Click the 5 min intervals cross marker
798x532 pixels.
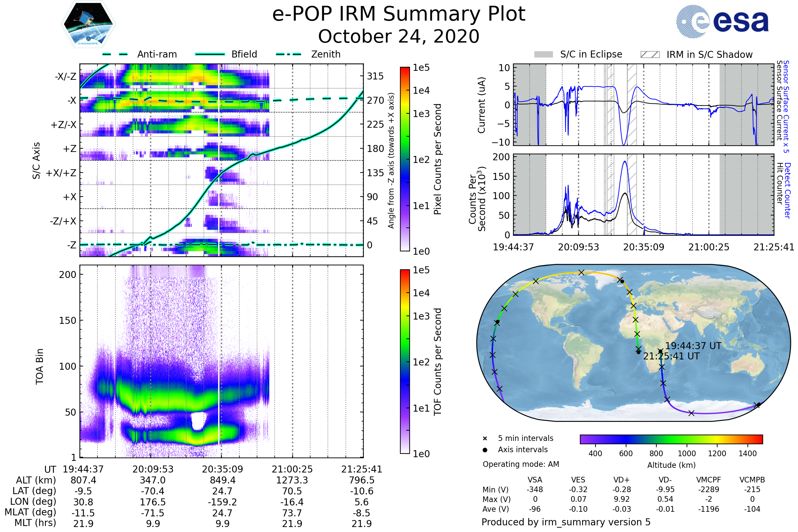click(485, 439)
